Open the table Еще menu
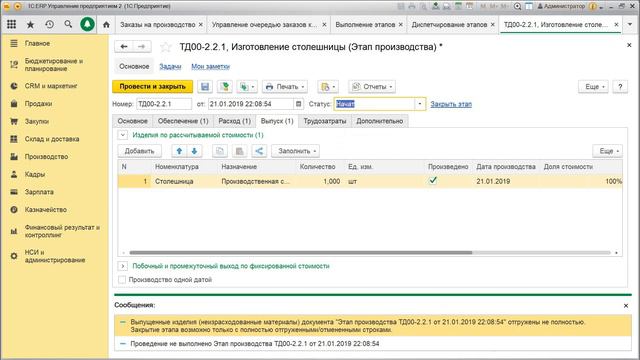The image size is (640, 360). [x=608, y=151]
